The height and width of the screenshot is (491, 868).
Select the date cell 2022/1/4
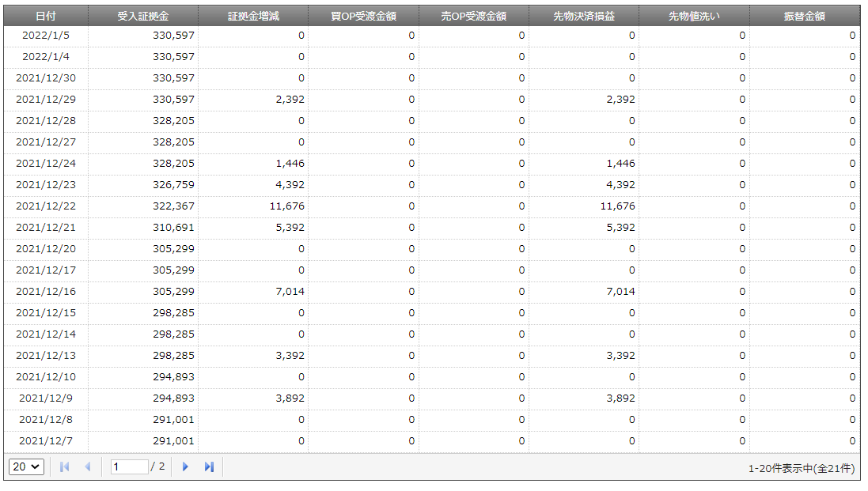[x=46, y=56]
